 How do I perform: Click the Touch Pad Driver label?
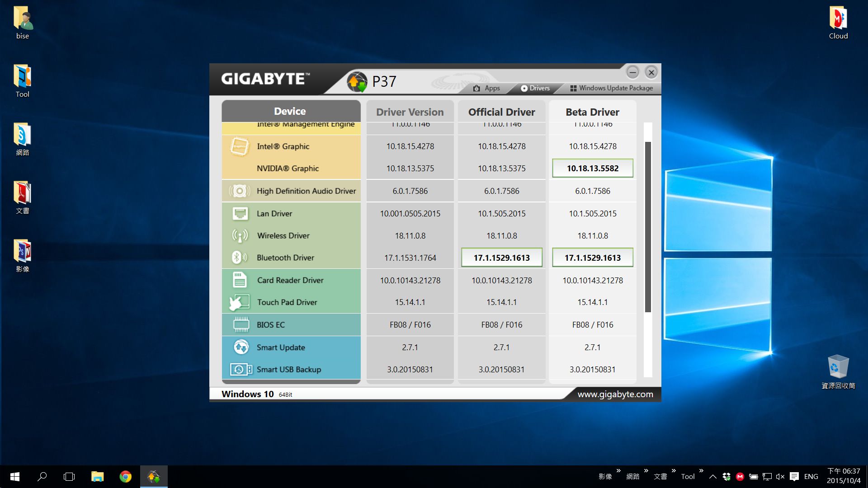(x=287, y=302)
